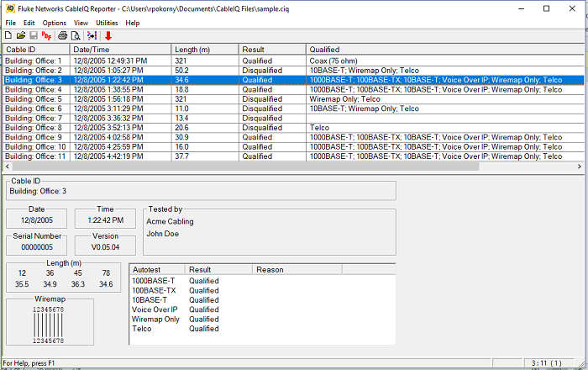Sort by Length (m) column header

point(205,50)
